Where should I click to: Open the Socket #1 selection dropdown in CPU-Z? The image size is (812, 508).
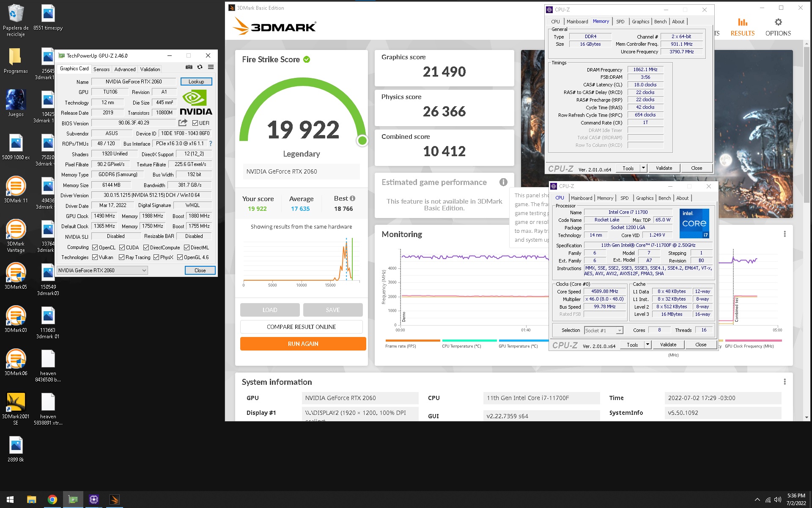pyautogui.click(x=604, y=330)
